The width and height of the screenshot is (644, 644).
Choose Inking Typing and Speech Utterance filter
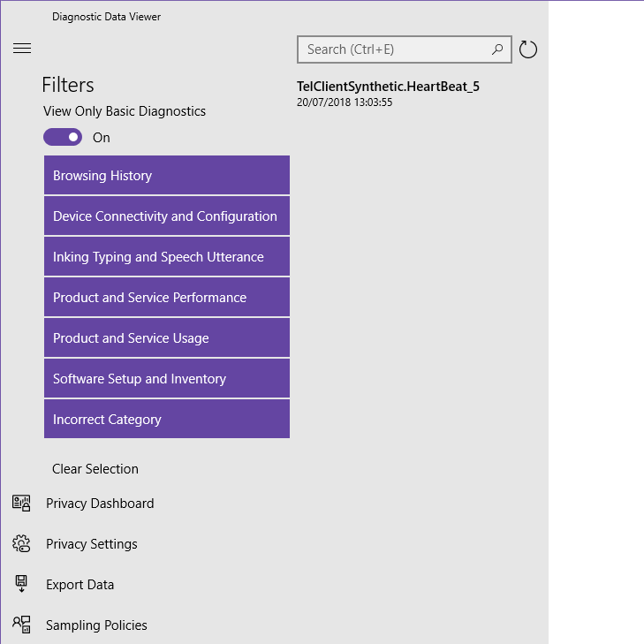[x=167, y=257]
